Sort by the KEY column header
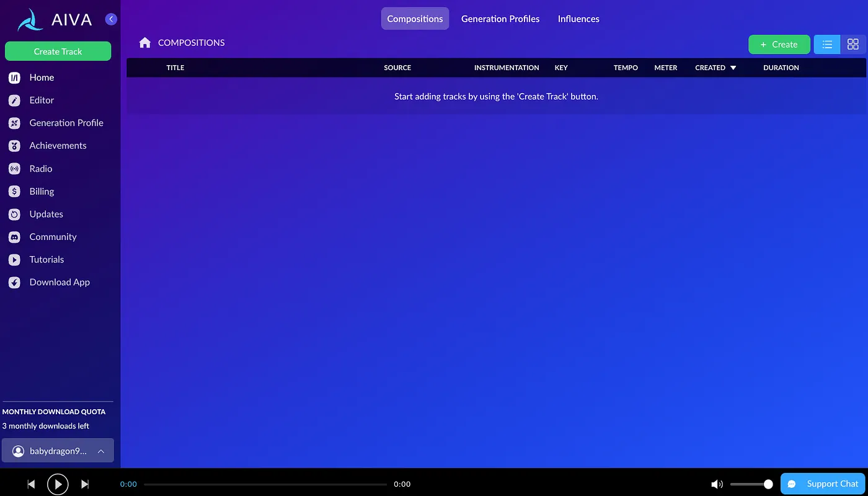868x496 pixels. coord(561,68)
